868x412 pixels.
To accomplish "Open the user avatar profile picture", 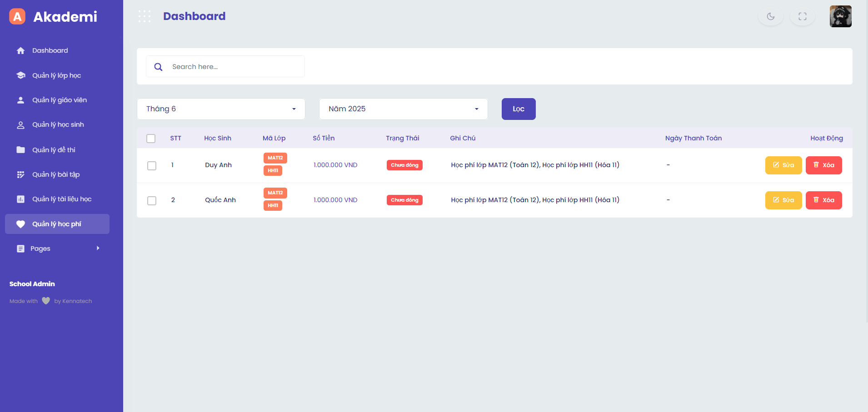I will point(840,16).
